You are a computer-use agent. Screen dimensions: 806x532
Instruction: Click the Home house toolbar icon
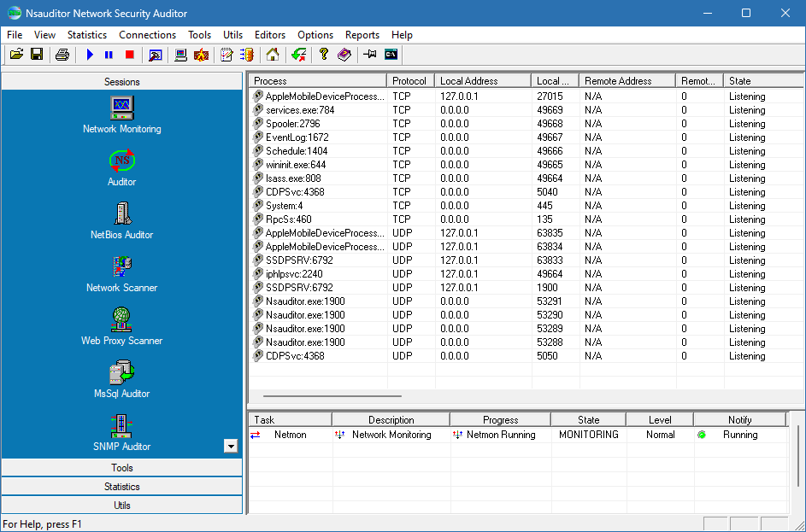click(273, 55)
